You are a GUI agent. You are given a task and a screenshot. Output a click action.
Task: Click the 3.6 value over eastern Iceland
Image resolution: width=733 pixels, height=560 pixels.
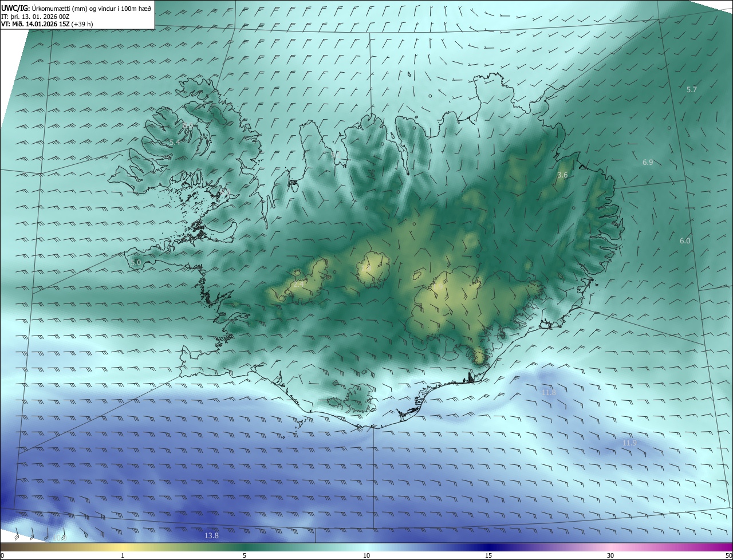[x=562, y=175]
